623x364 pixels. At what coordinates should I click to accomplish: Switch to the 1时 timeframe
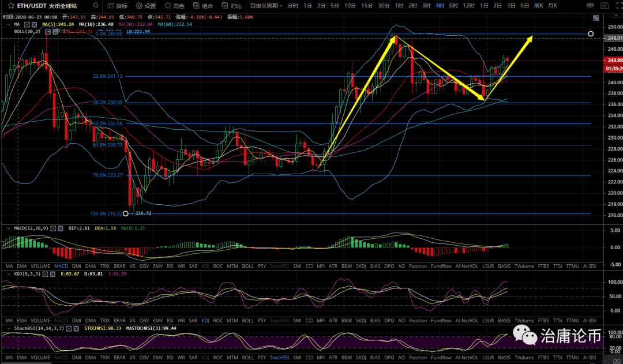(399, 6)
